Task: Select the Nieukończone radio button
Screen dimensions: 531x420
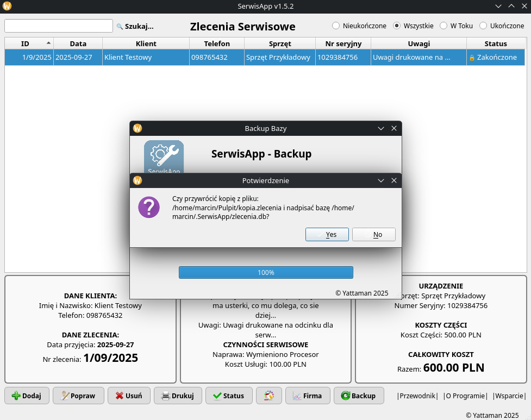Action: click(x=336, y=26)
